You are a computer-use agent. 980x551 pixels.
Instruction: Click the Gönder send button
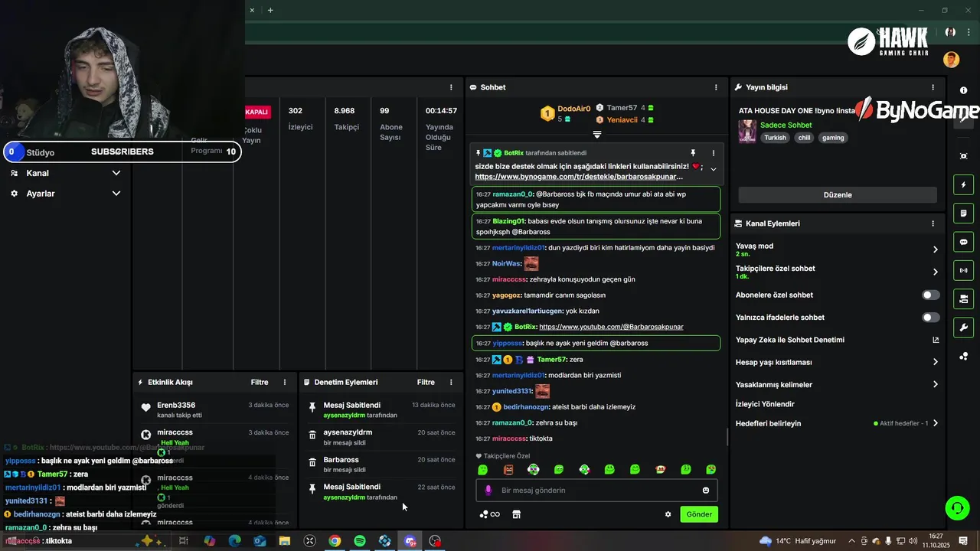[x=699, y=514]
